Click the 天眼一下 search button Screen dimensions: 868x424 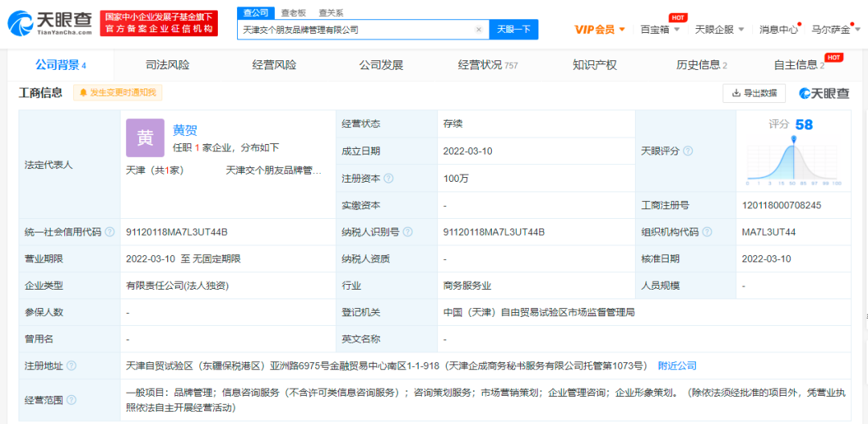[514, 30]
